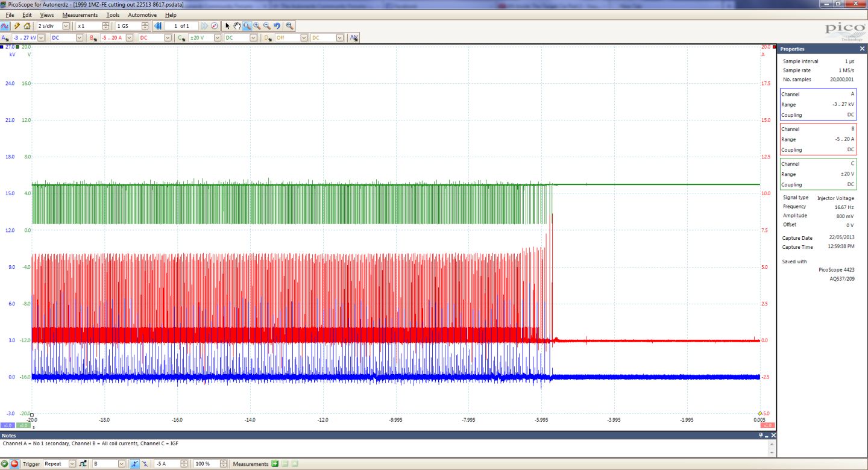Click the Channel C green ruler handle
Image resolution: width=868 pixels, height=470 pixels.
click(x=17, y=47)
